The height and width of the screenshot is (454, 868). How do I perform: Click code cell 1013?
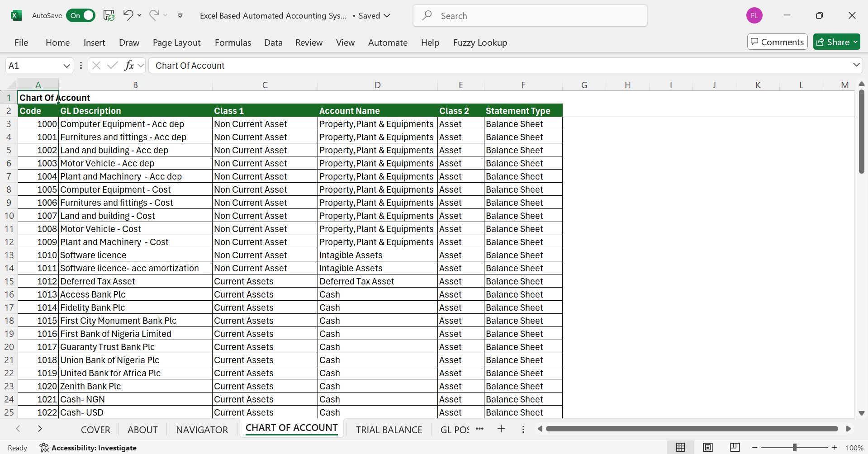(x=38, y=294)
